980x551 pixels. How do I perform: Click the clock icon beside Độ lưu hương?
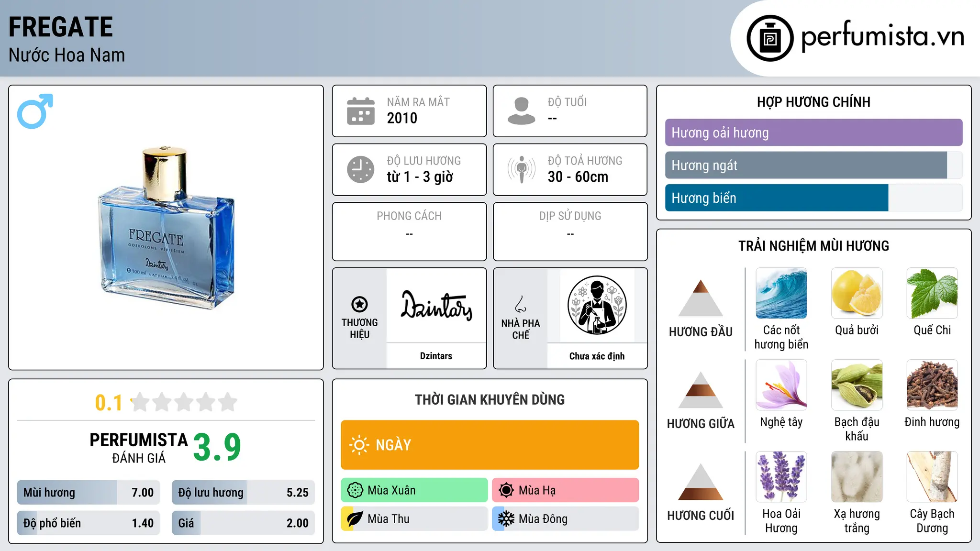[x=361, y=169]
